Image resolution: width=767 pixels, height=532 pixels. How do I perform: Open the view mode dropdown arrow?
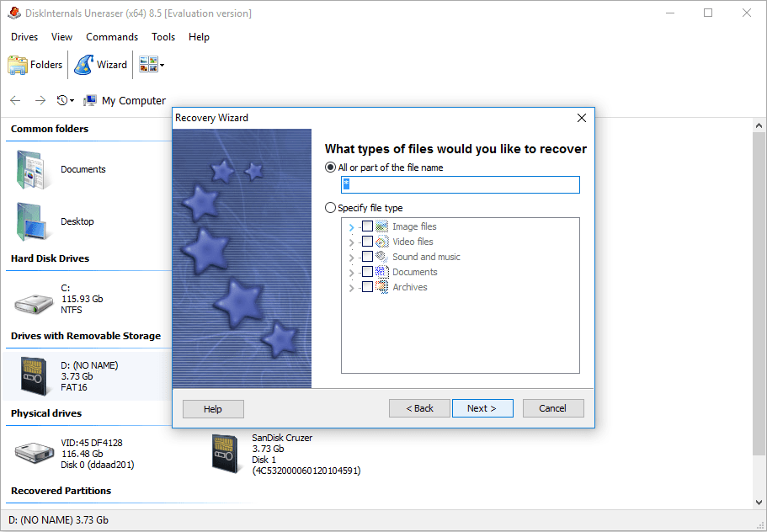[x=162, y=65]
